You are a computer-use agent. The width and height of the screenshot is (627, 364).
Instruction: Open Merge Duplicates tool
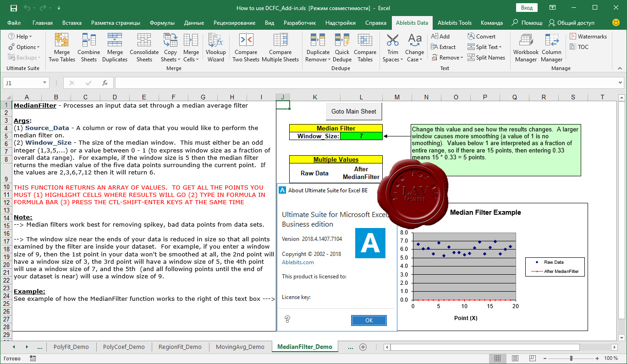tap(115, 48)
